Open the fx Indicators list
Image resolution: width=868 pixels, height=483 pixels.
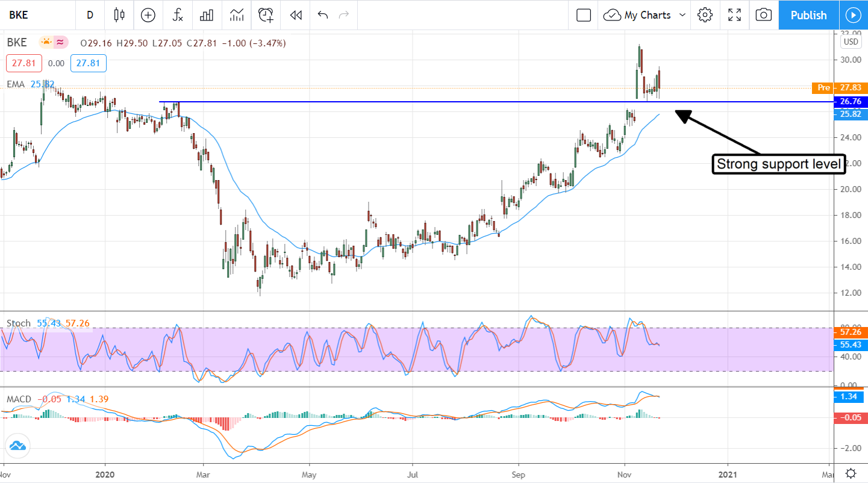tap(178, 15)
